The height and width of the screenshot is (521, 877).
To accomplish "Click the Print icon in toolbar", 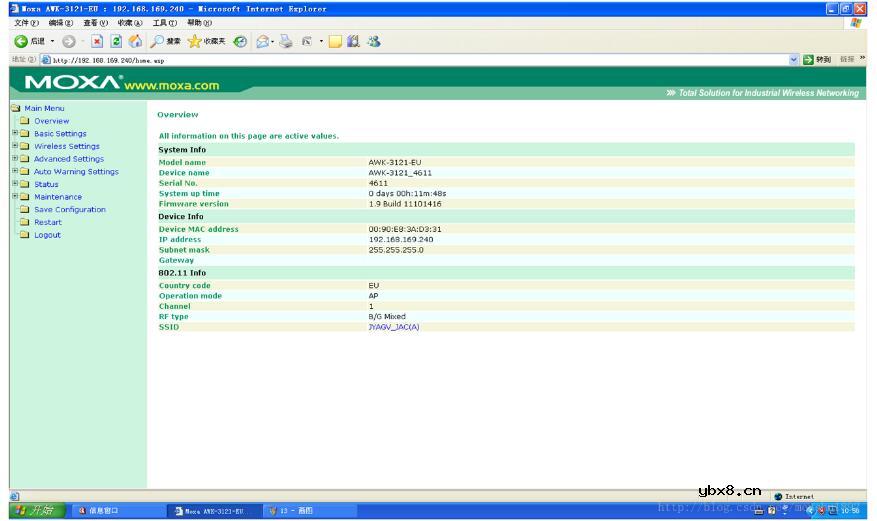I will [x=286, y=41].
